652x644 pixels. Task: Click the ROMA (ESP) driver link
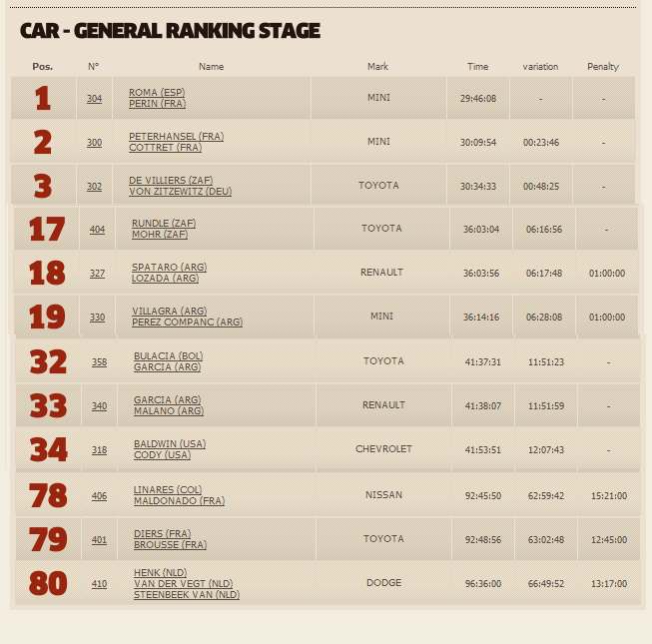point(157,93)
